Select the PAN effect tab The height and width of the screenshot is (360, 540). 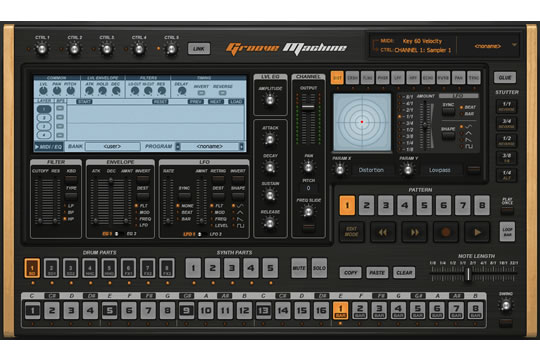(x=458, y=78)
